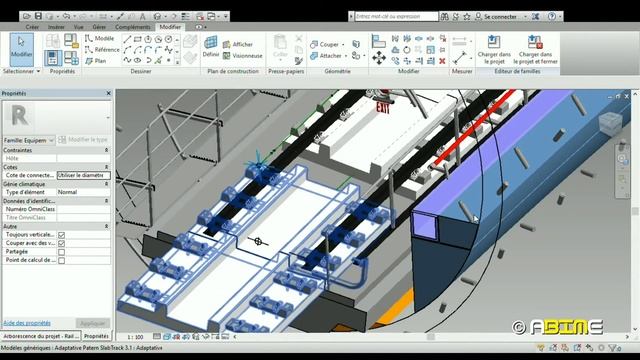Click the Open folder icon in quick access toolbar
640x360 pixels.
tap(27, 16)
